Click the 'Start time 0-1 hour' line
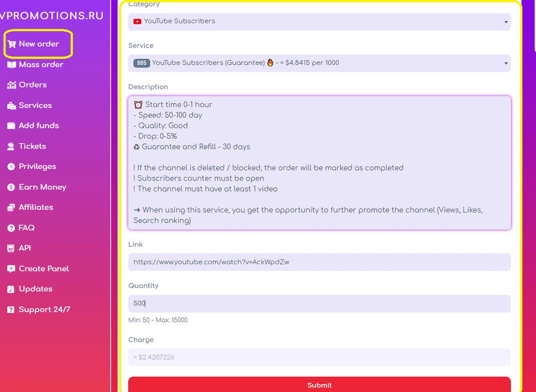The image size is (536, 392). pos(179,105)
